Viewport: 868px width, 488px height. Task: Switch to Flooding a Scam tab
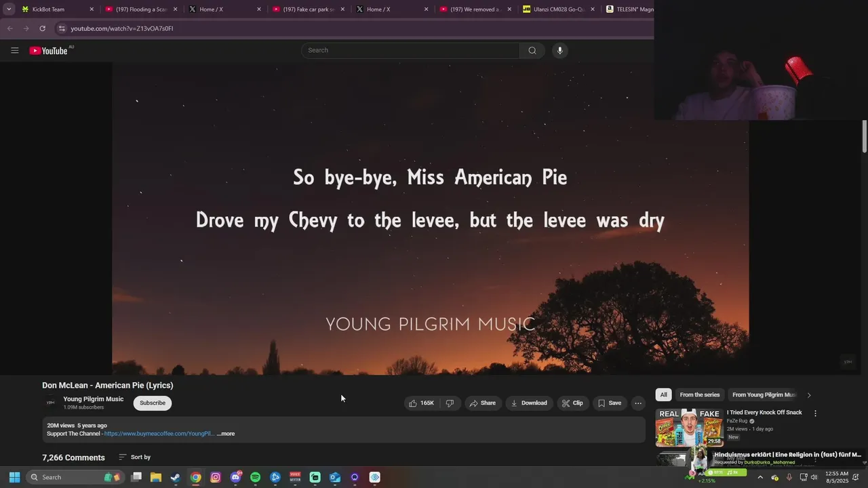(140, 9)
